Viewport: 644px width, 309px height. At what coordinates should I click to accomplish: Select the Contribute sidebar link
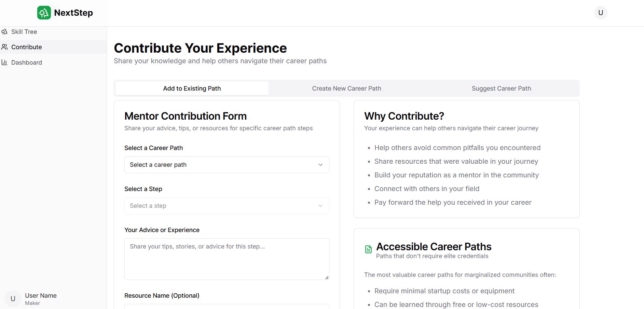[27, 47]
